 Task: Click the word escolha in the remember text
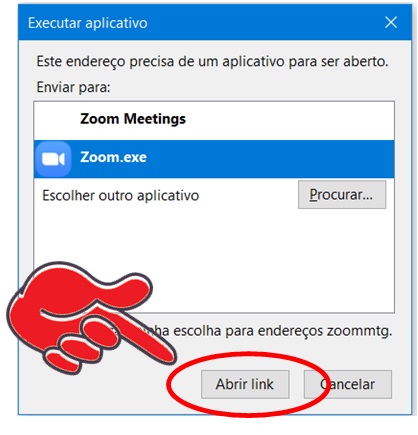197,331
